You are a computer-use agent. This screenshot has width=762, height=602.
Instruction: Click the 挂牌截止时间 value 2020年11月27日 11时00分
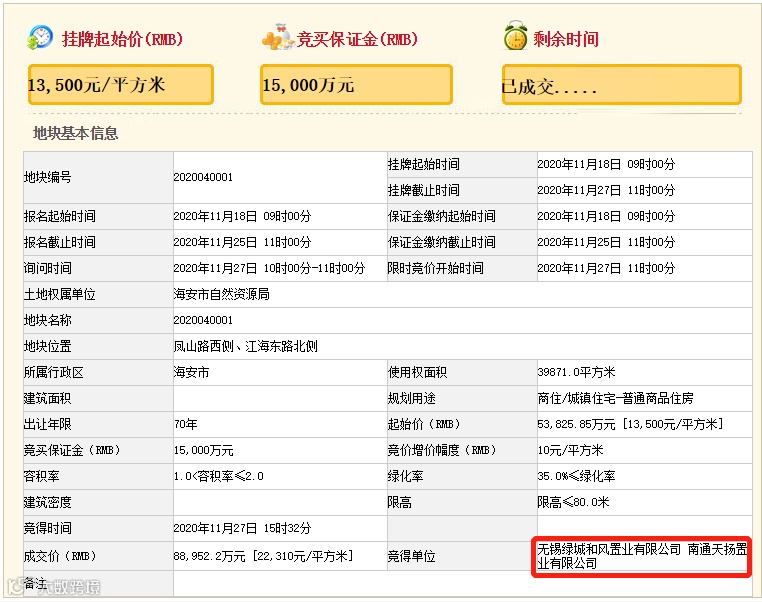point(606,190)
